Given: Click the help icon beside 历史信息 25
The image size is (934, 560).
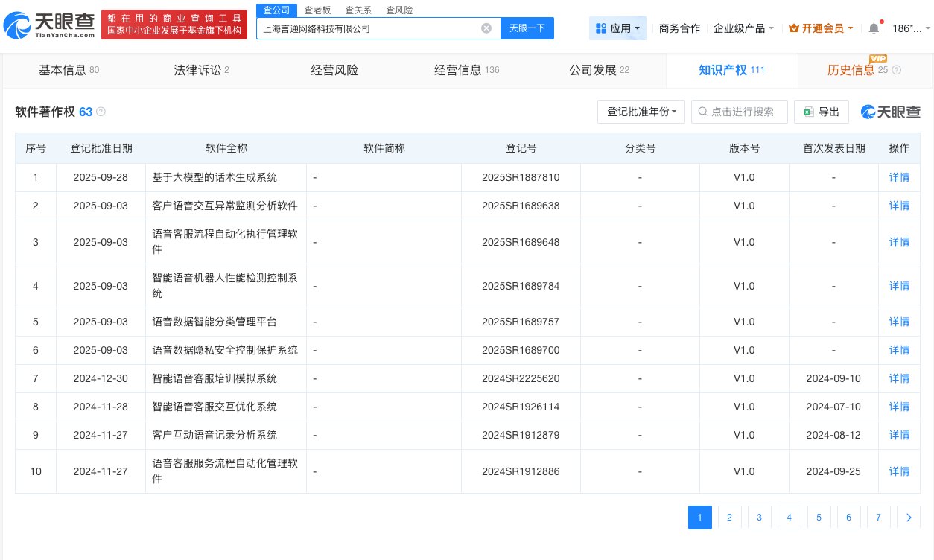Looking at the screenshot, I should pos(896,70).
